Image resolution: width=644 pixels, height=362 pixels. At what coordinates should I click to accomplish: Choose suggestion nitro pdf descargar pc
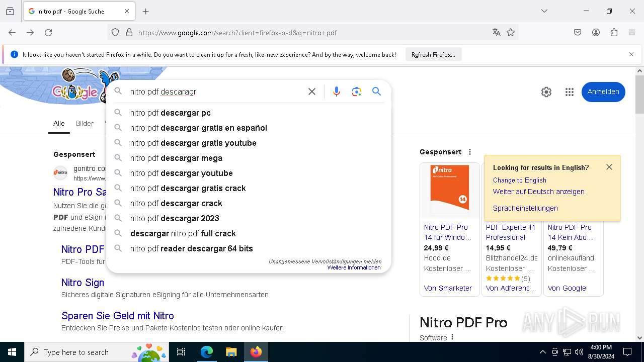[249, 113]
